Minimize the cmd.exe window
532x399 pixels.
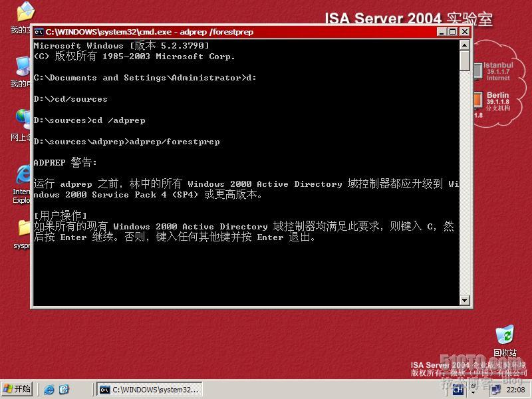[441, 32]
